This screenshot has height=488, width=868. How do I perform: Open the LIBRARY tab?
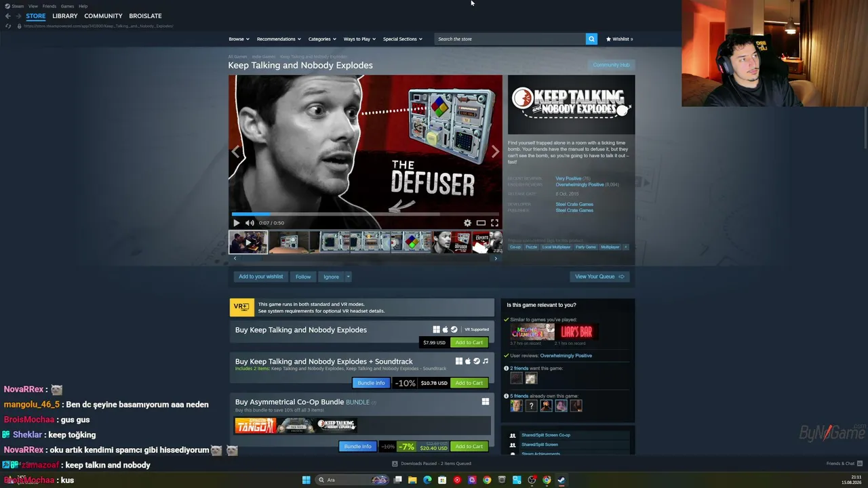[65, 16]
